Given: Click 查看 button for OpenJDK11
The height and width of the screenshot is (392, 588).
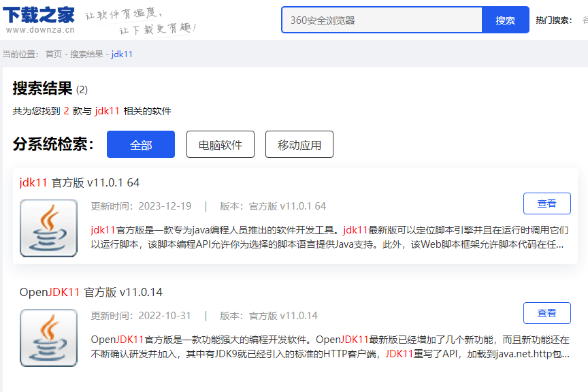Looking at the screenshot, I should coord(546,313).
